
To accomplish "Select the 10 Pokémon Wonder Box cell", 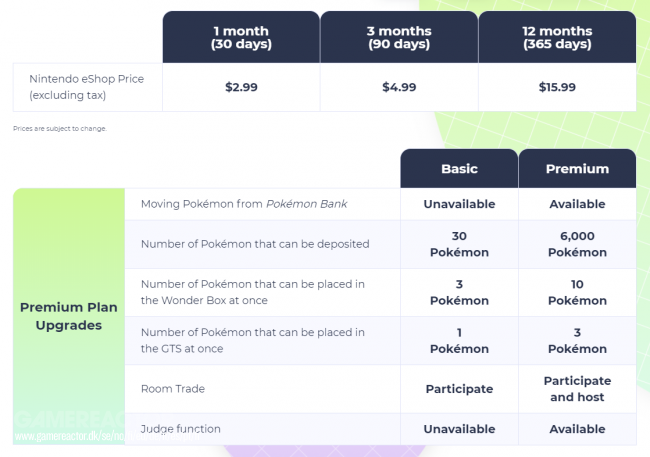I will (x=577, y=292).
